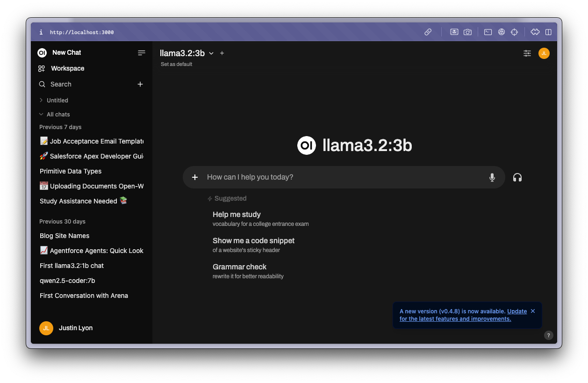Open the JL user avatar menu top-right
588x383 pixels.
(544, 53)
